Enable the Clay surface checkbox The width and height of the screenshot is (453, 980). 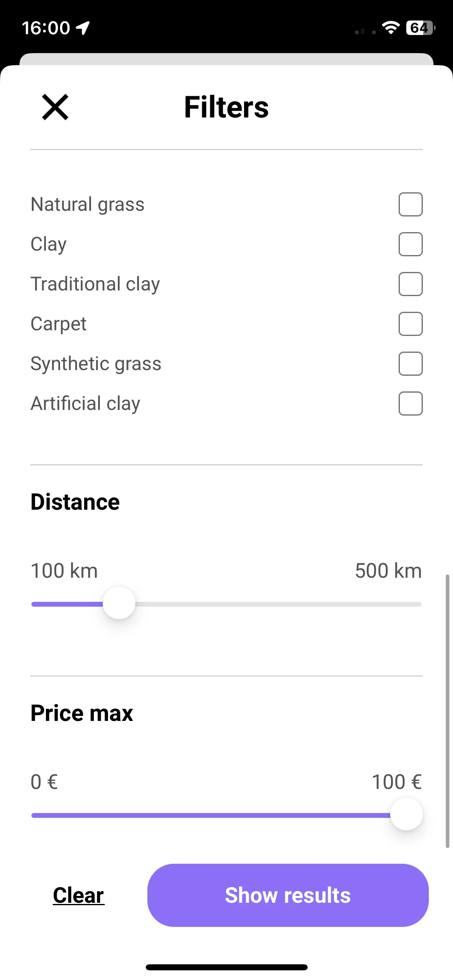[410, 244]
